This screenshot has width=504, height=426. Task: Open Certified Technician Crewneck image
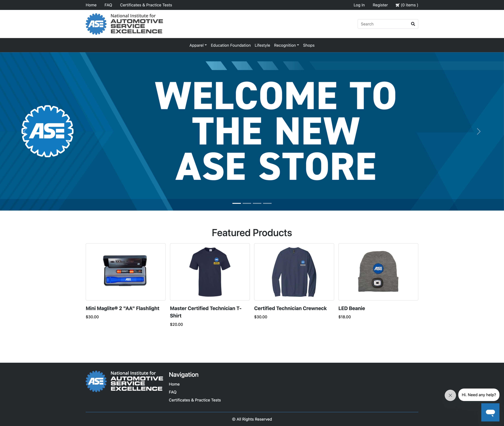point(294,272)
